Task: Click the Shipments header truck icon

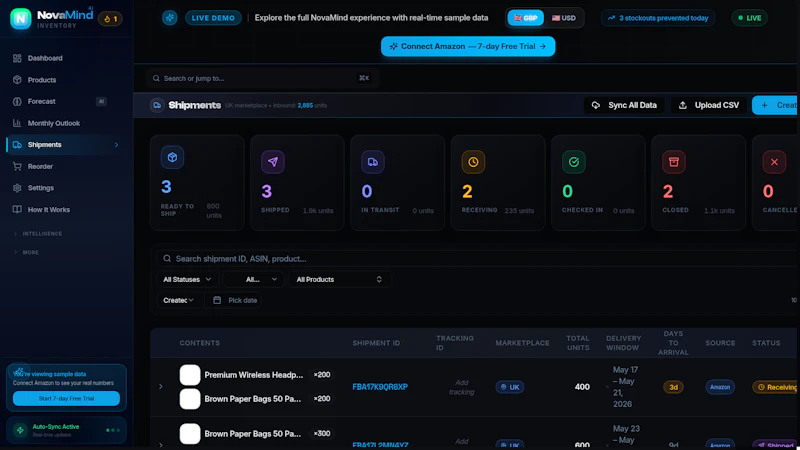Action: tap(157, 105)
